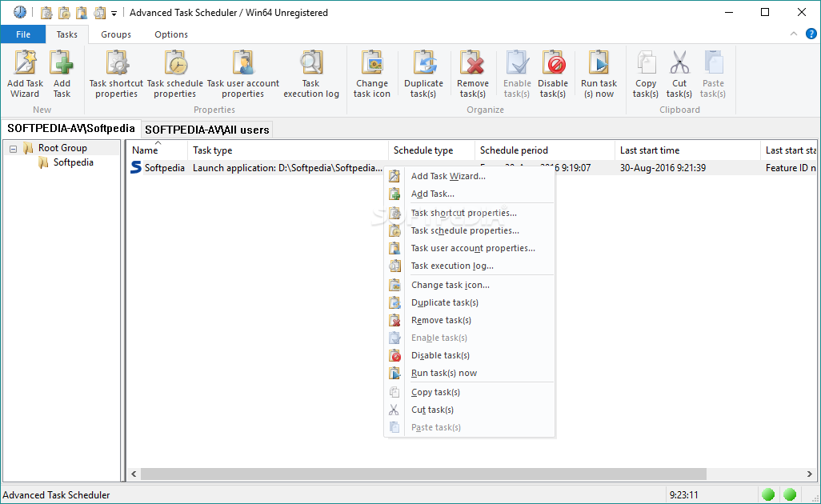Open Task schedule properties in ribbon
The width and height of the screenshot is (821, 504).
click(175, 74)
